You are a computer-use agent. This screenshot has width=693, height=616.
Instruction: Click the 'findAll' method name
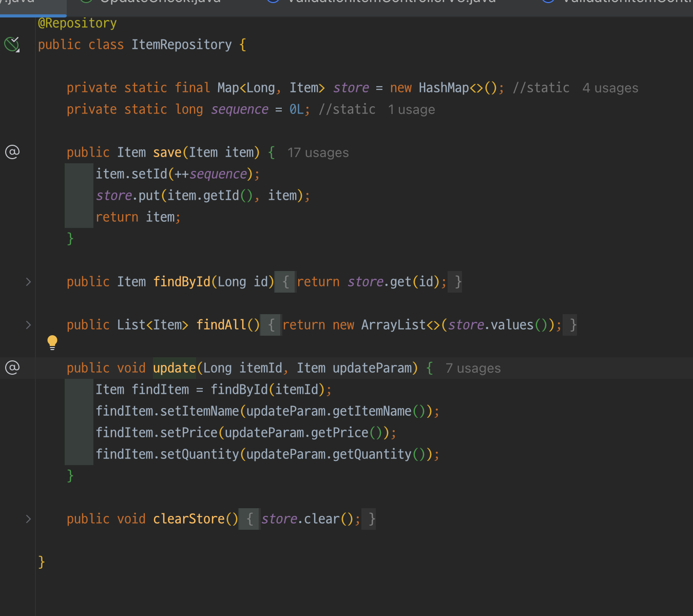click(221, 325)
